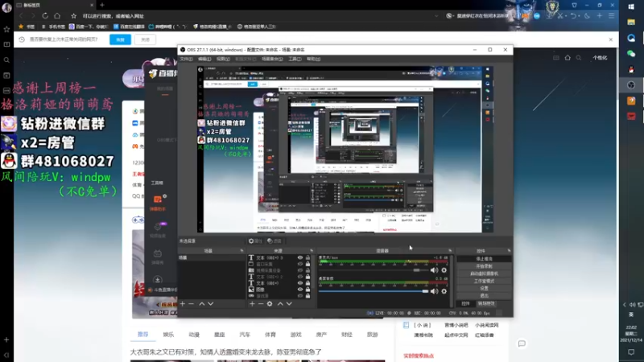Screen dimensions: 644x362
Task: Remove the selected source in OBS
Action: [x=261, y=304]
